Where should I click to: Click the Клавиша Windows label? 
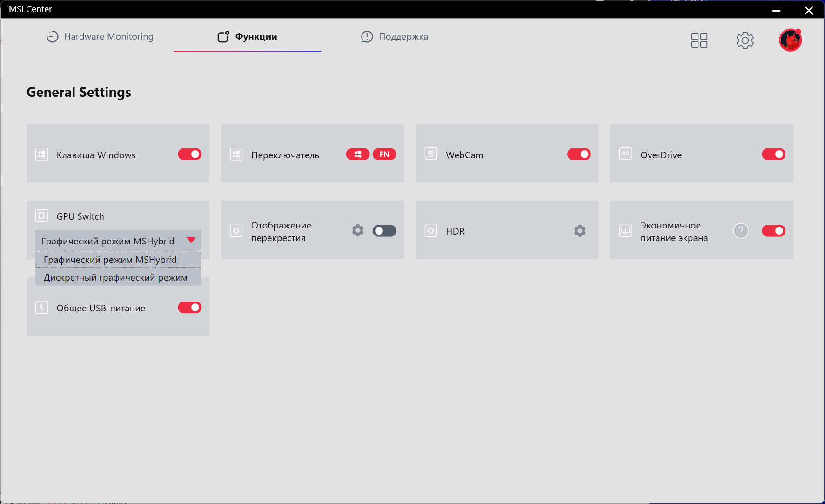[x=96, y=155]
